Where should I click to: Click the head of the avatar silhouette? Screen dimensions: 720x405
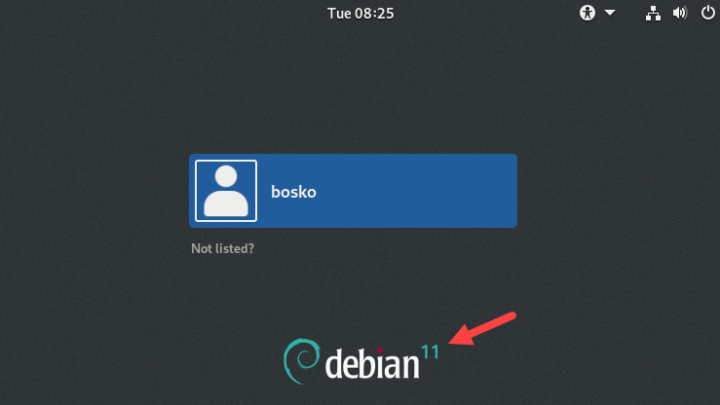[x=226, y=176]
